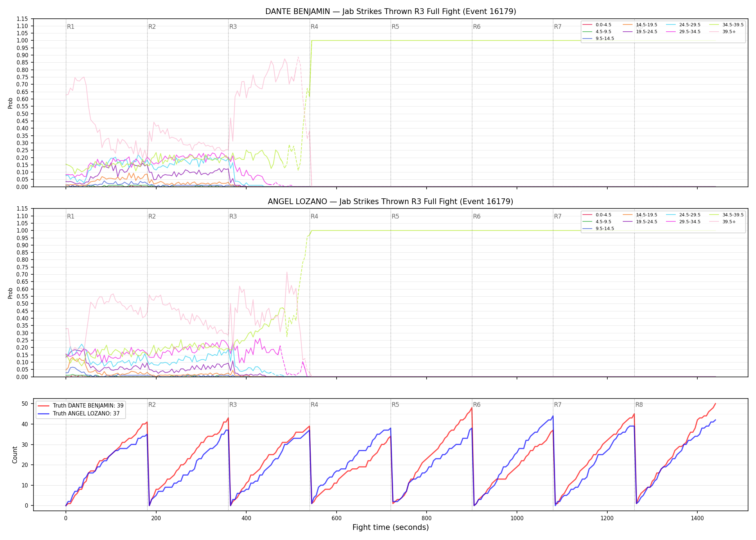Click the 0.50 y-axis tick of the Angel Lozano chart
Screen dimensions: 756x540
22,303
